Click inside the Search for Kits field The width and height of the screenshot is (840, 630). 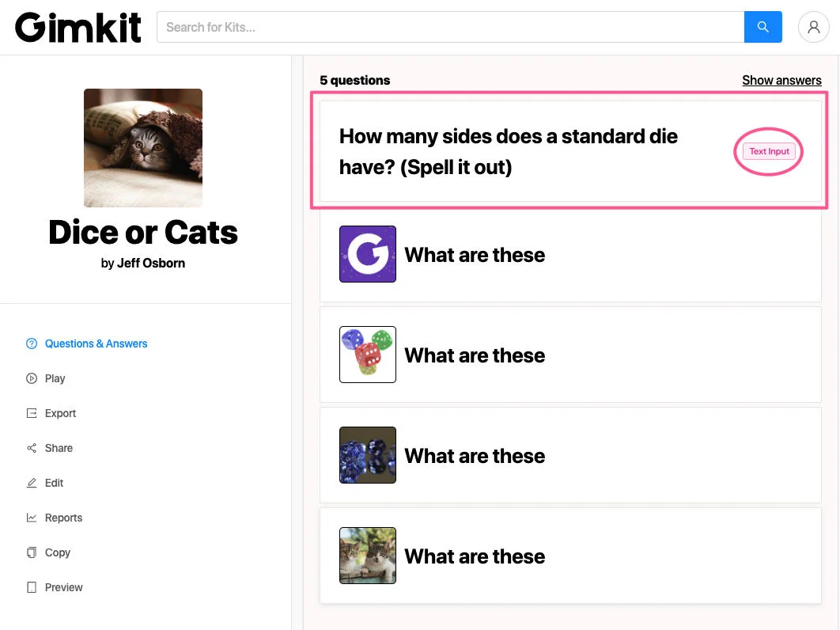tap(449, 26)
